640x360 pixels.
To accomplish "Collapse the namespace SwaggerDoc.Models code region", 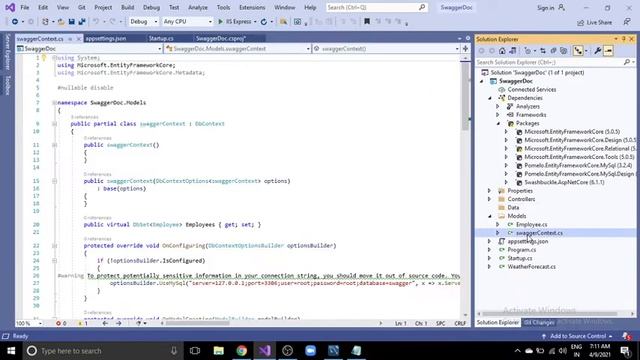I will (54, 103).
